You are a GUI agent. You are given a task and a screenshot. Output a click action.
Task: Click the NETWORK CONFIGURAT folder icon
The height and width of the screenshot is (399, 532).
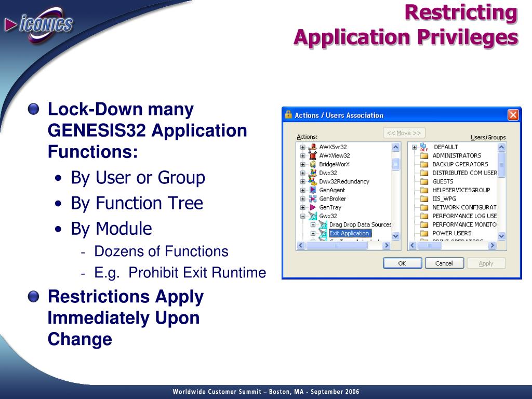(424, 207)
